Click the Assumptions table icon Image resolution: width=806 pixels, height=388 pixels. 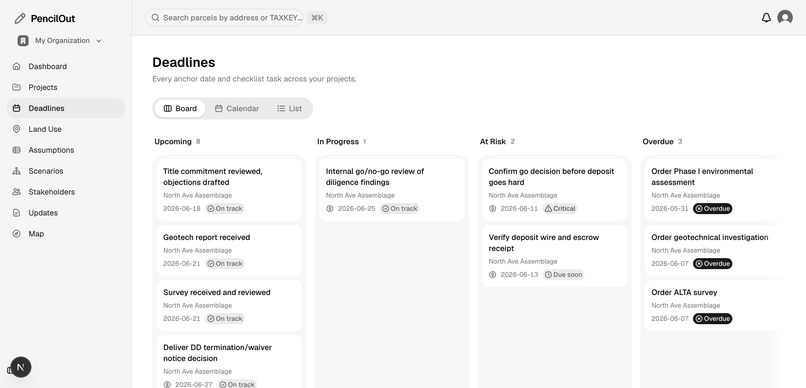tap(16, 150)
